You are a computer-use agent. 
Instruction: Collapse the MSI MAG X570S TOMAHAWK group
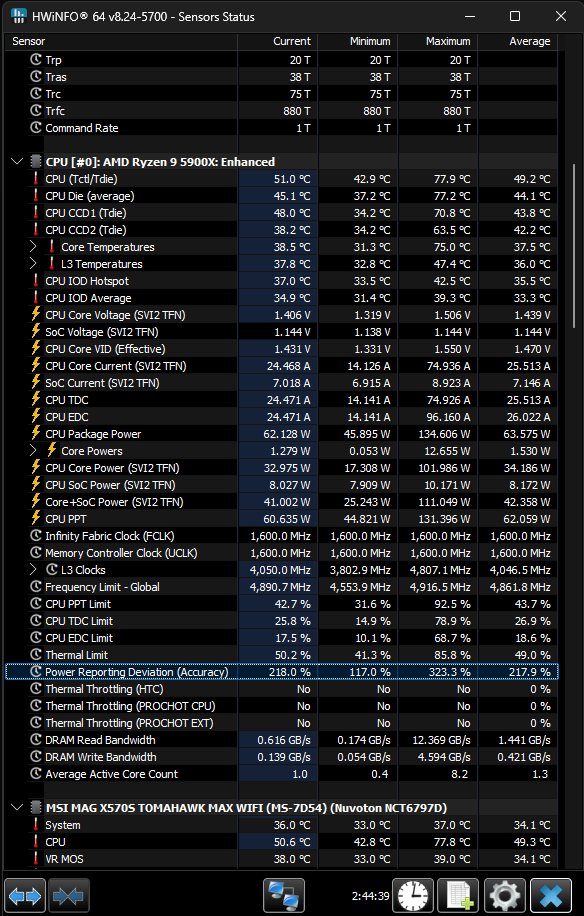tap(17, 808)
